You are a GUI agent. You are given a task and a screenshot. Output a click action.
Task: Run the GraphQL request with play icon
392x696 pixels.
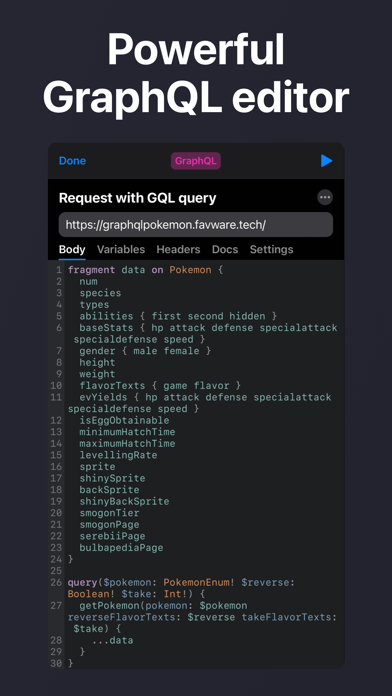click(327, 161)
